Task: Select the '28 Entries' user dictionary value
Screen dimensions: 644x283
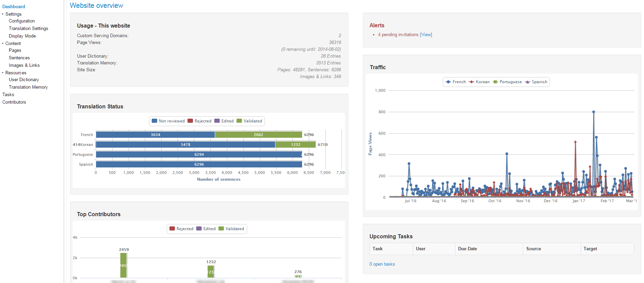Action: (x=331, y=56)
